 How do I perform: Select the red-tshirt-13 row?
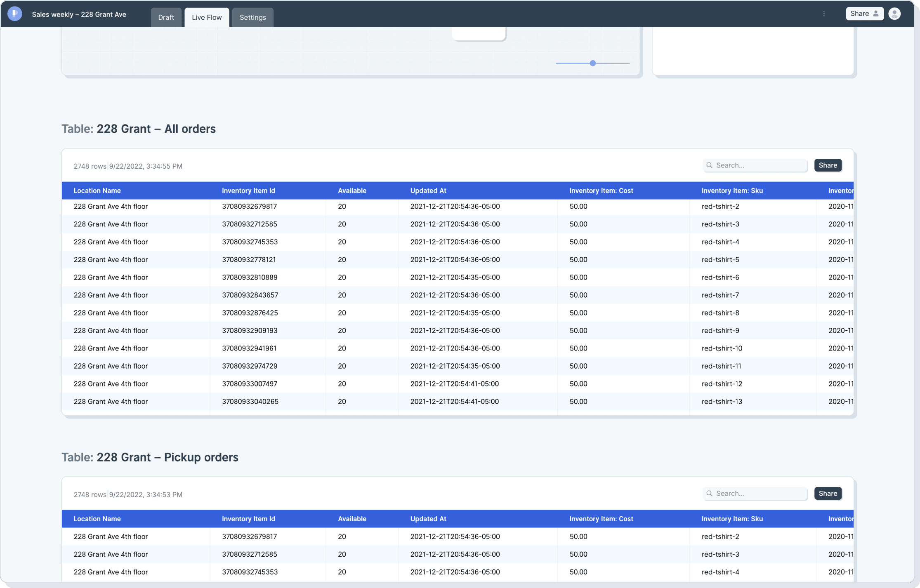[722, 402]
